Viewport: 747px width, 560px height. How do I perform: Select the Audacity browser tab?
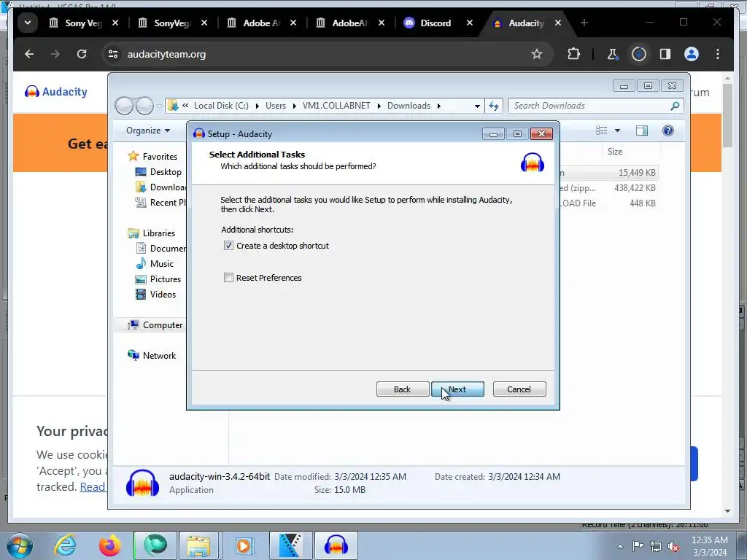pos(526,23)
